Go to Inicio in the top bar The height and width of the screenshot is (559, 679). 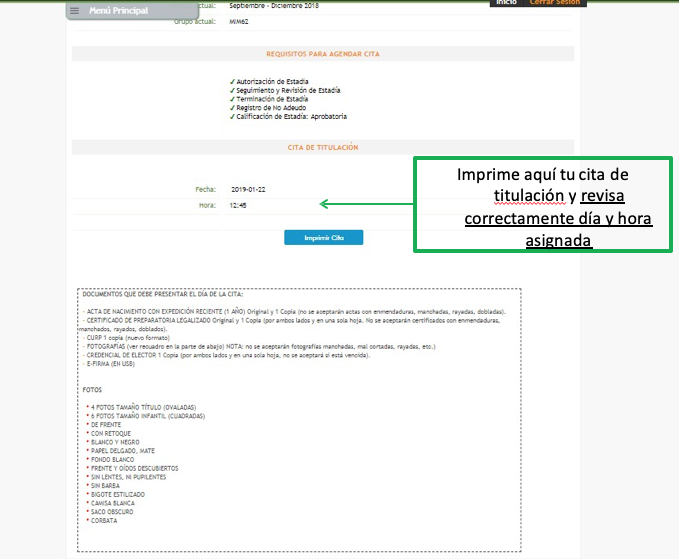(x=506, y=3)
